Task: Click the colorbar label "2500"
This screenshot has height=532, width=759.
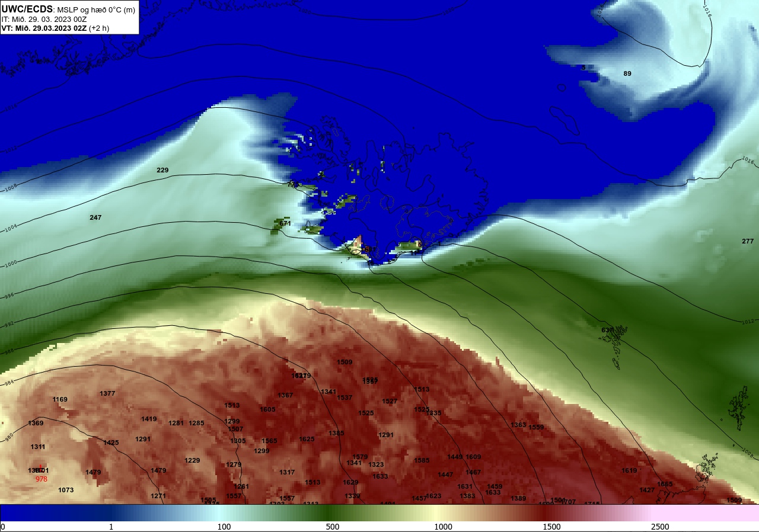Action: pos(660,527)
